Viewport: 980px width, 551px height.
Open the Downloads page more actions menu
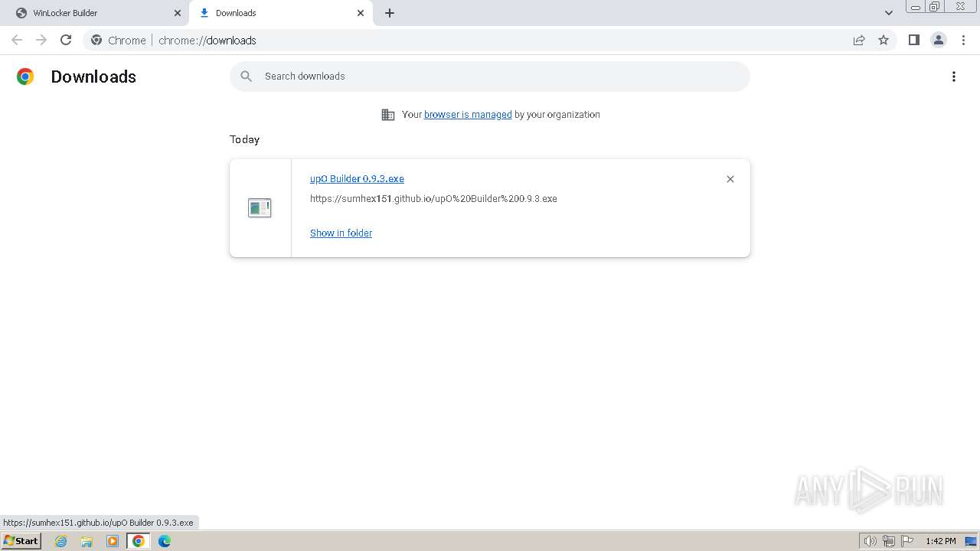coord(954,77)
